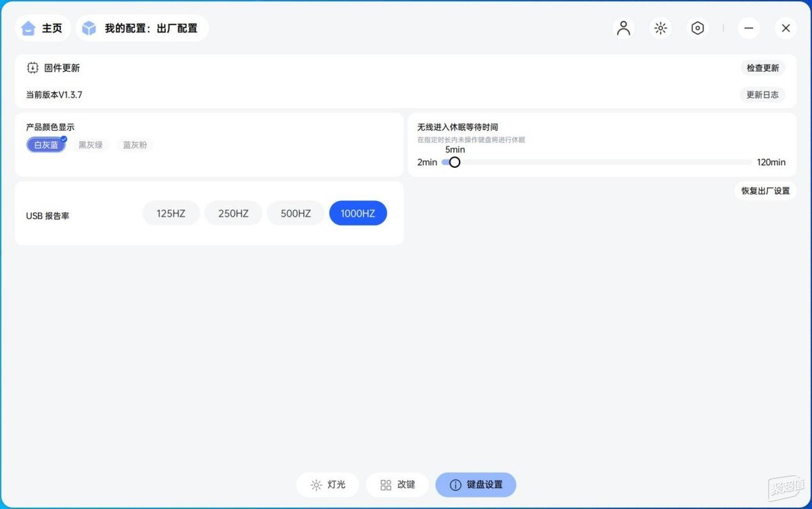Screen dimensions: 812x509
Task: Switch to the 灯光 lighting tab
Action: pyautogui.click(x=328, y=485)
